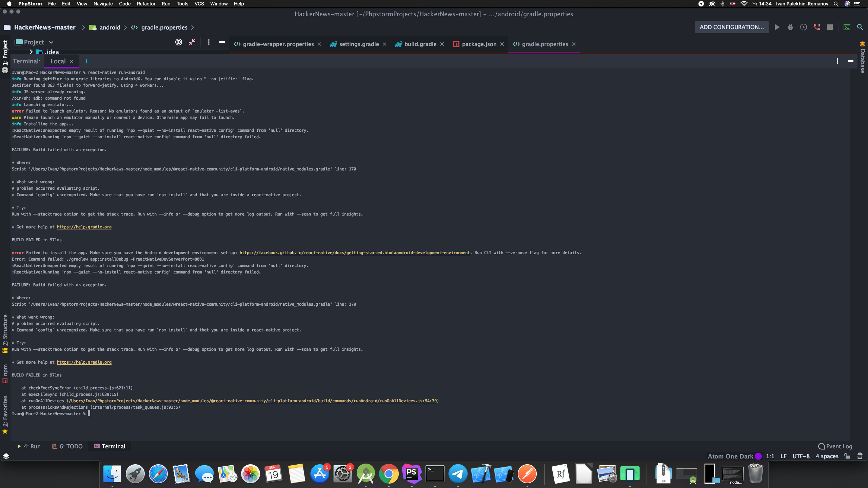Image resolution: width=868 pixels, height=488 pixels.
Task: Click chevron after gradle.properties breadcrumb
Action: point(192,27)
